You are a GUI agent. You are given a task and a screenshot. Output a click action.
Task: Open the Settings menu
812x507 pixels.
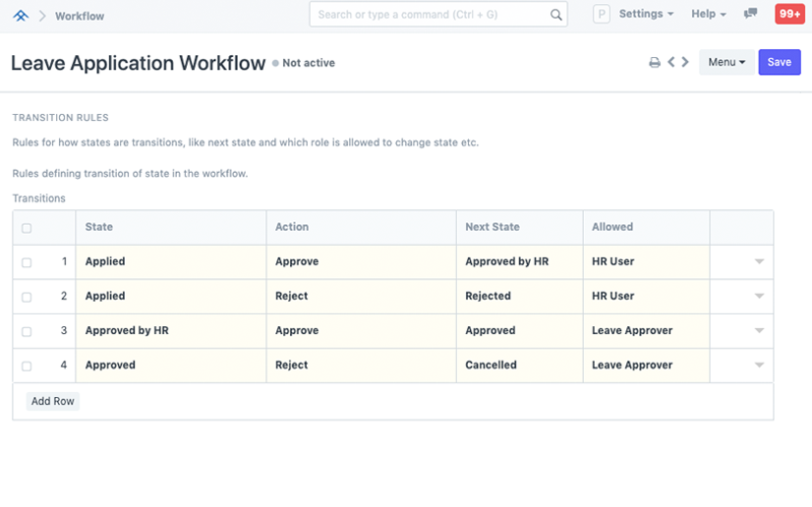coord(646,15)
